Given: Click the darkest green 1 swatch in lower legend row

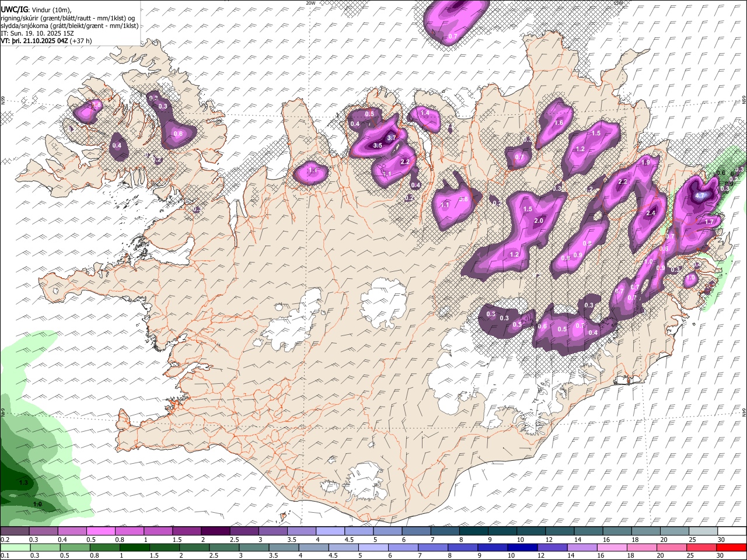Looking at the screenshot, I should point(134,547).
